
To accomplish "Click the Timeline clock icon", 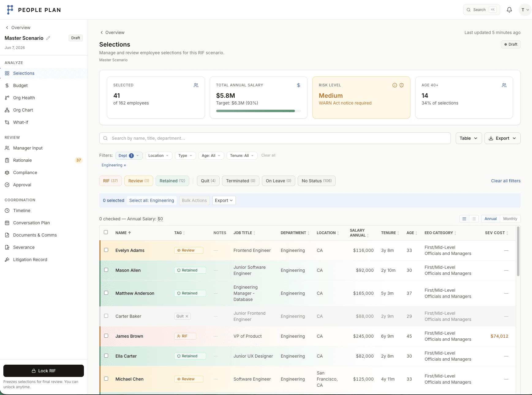I will (7, 211).
